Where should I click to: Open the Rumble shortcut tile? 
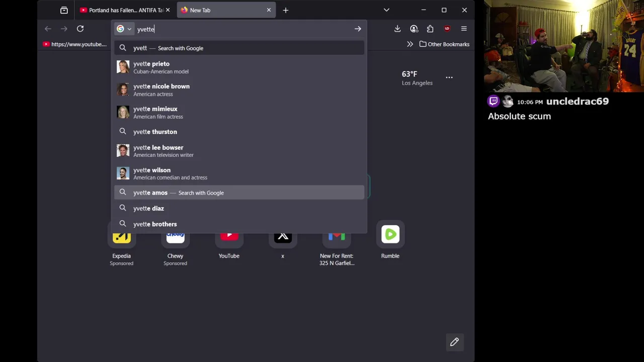point(390,241)
